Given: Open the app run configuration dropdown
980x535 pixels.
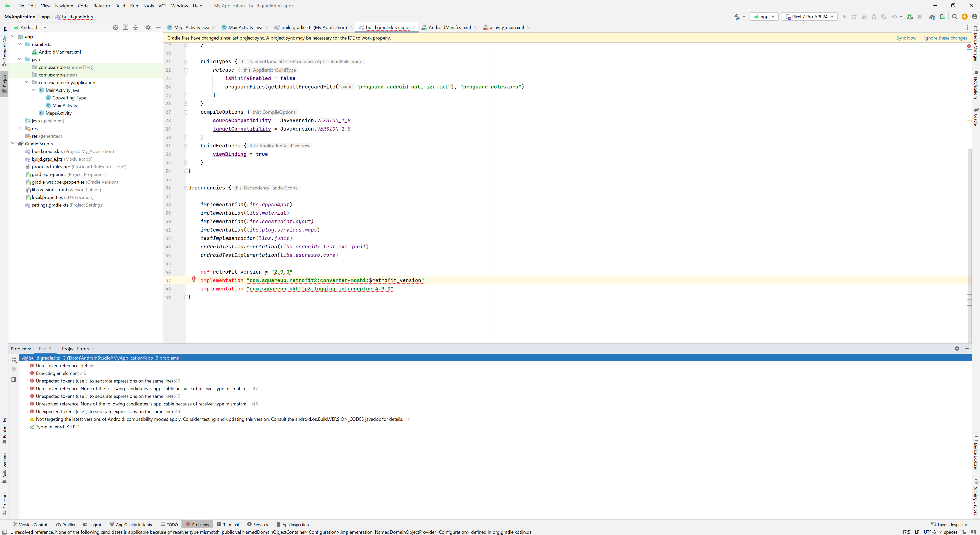Looking at the screenshot, I should pos(764,17).
